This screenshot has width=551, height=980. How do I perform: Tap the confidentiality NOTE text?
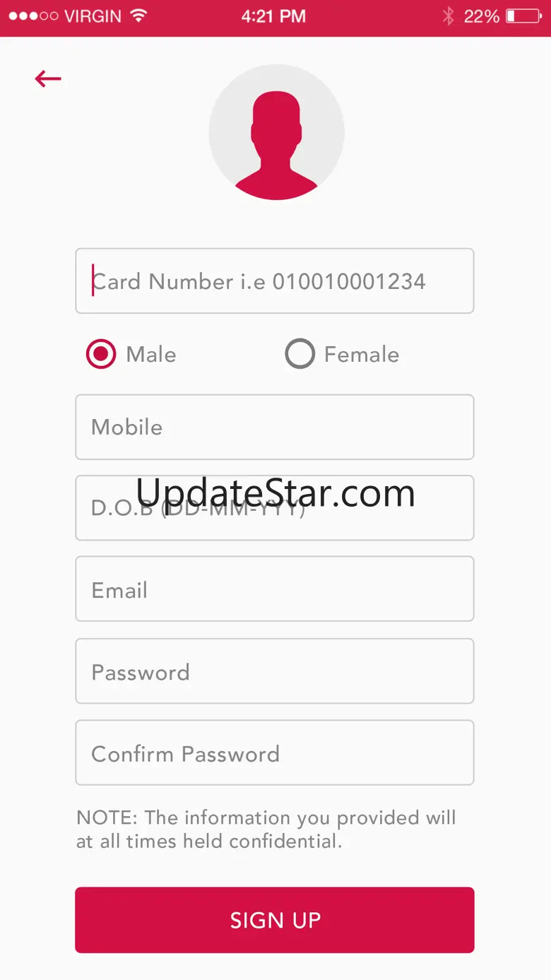click(x=266, y=830)
